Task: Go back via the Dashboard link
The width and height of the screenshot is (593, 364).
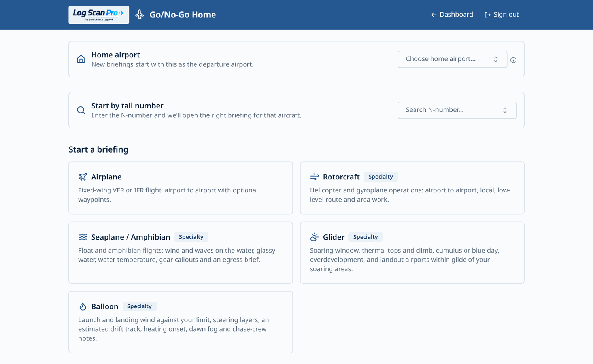Action: (452, 15)
